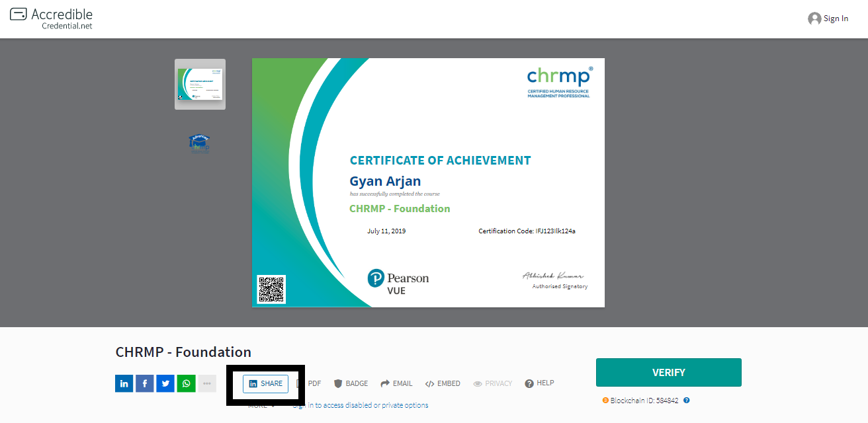Open the Accredible logo home link

point(52,19)
